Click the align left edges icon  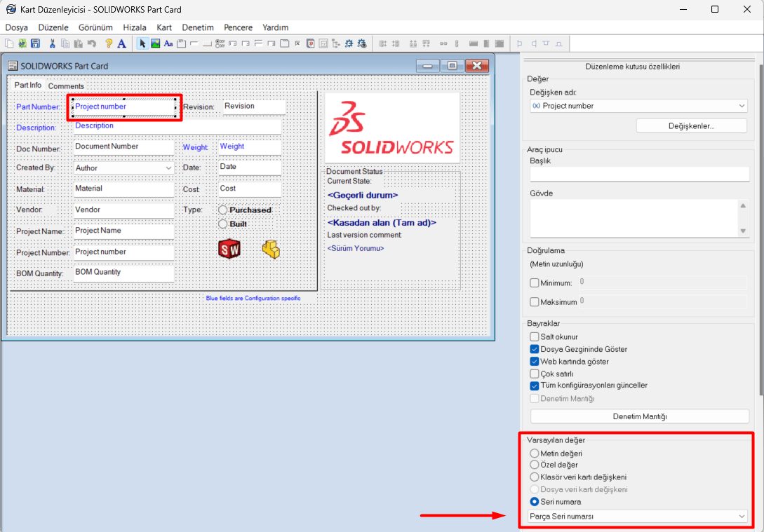point(520,43)
